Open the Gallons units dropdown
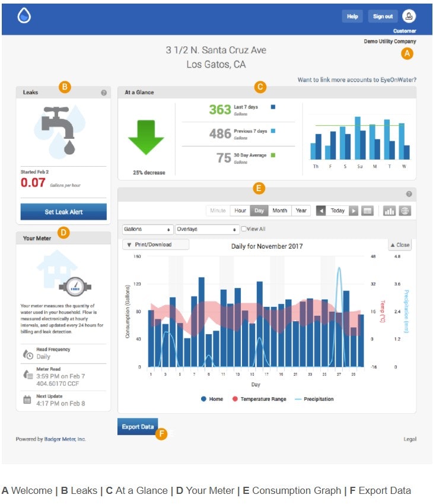This screenshot has width=433, height=504. pyautogui.click(x=147, y=229)
